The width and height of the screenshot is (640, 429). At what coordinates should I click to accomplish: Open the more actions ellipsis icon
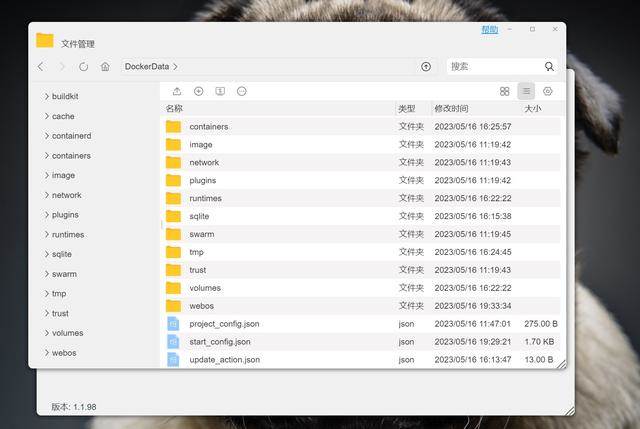coord(242,91)
